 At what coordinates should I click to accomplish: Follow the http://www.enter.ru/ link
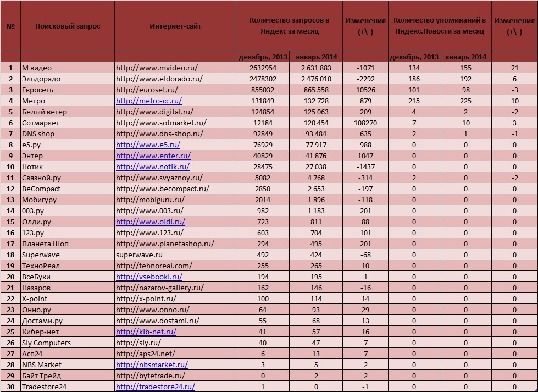(153, 156)
